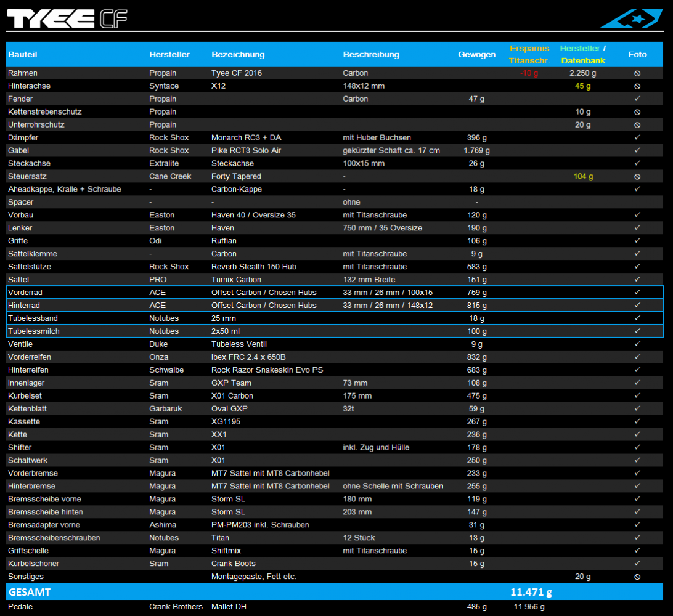Click the Bezeichnung column header
The width and height of the screenshot is (673, 616).
tap(238, 54)
